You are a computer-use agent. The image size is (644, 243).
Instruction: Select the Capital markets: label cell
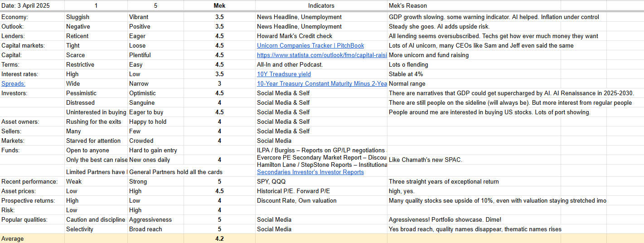coord(32,45)
